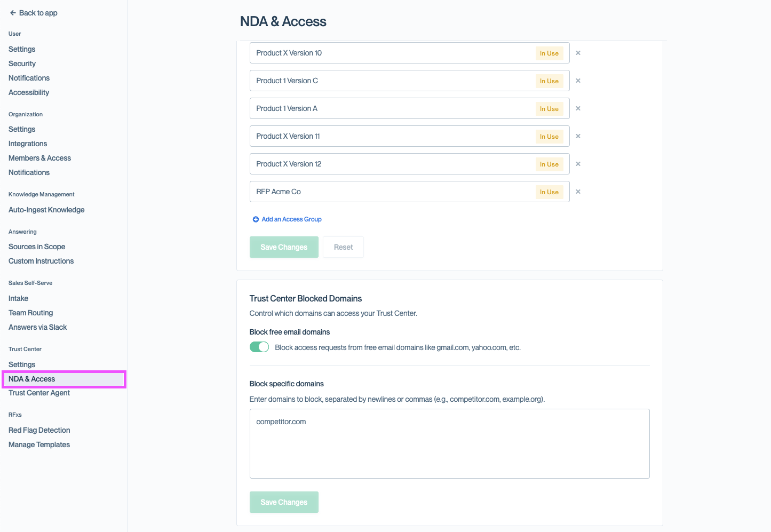
Task: Click Add an Access Group
Action: pyautogui.click(x=291, y=219)
